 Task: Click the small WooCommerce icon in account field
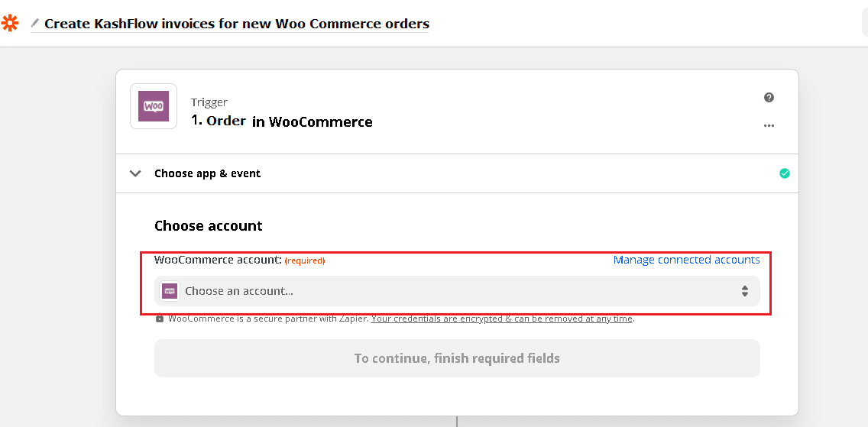point(170,291)
